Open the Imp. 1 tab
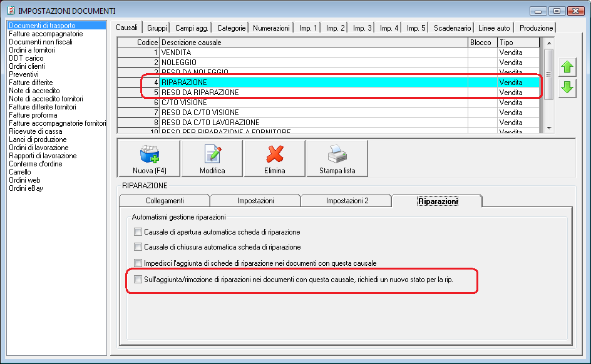 (308, 28)
